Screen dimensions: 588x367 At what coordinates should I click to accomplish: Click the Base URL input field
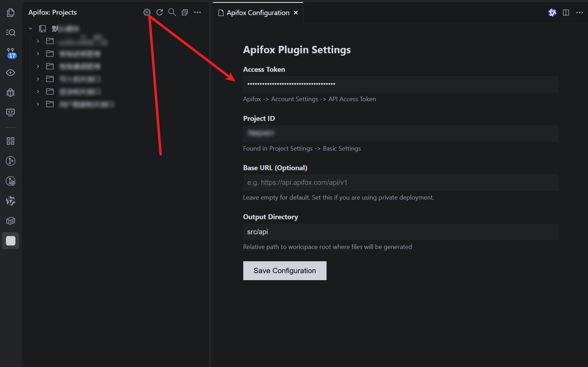[x=400, y=182]
